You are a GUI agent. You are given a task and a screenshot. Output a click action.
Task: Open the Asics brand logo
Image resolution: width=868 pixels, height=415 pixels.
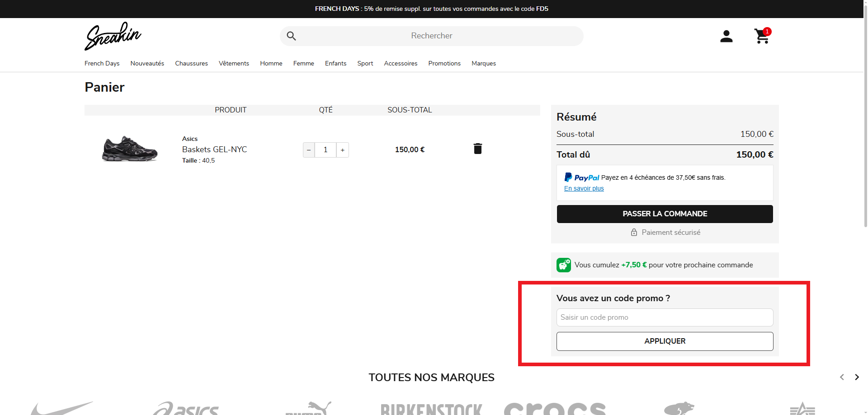185,408
